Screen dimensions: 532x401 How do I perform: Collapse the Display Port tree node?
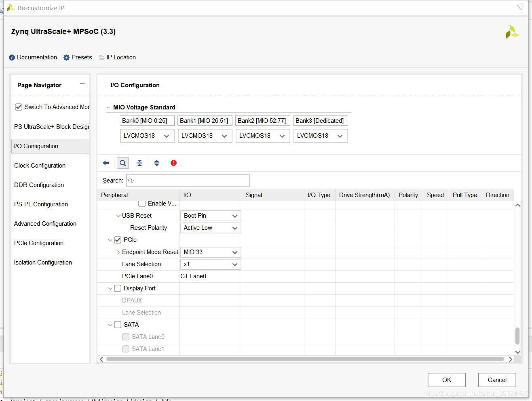click(110, 288)
